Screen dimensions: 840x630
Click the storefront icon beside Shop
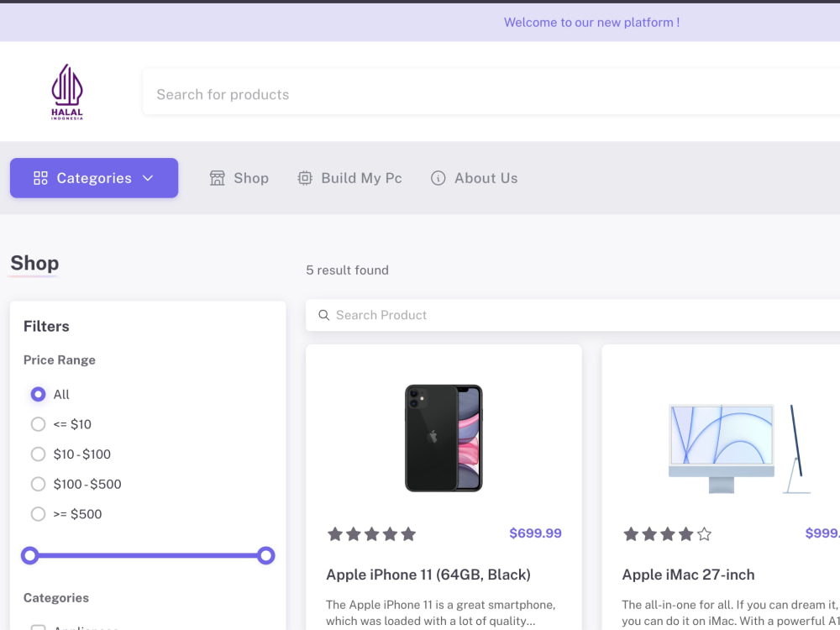pos(217,178)
